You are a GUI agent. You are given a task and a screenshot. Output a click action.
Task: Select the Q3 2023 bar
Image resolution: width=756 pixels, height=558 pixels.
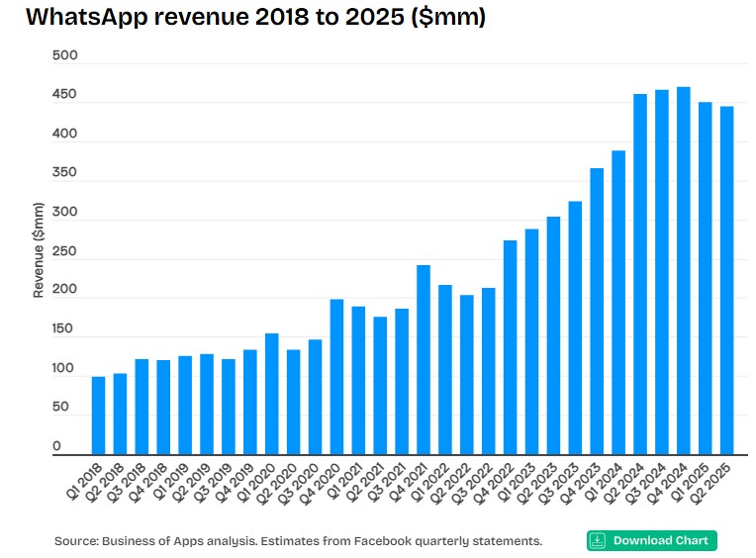575,327
